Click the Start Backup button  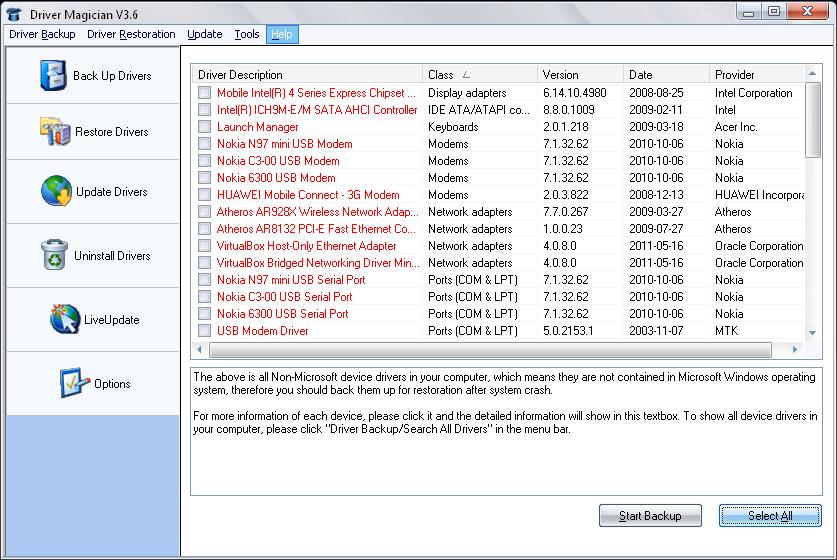point(650,516)
